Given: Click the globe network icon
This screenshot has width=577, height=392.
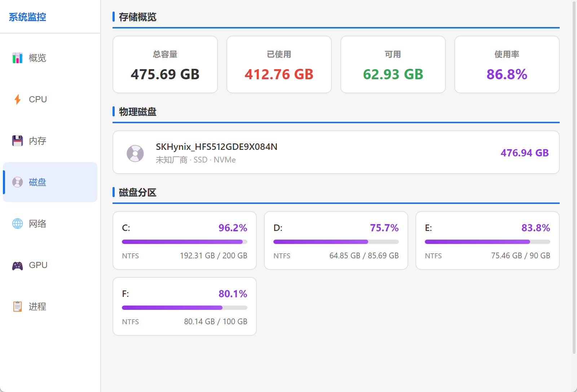Looking at the screenshot, I should pos(17,224).
